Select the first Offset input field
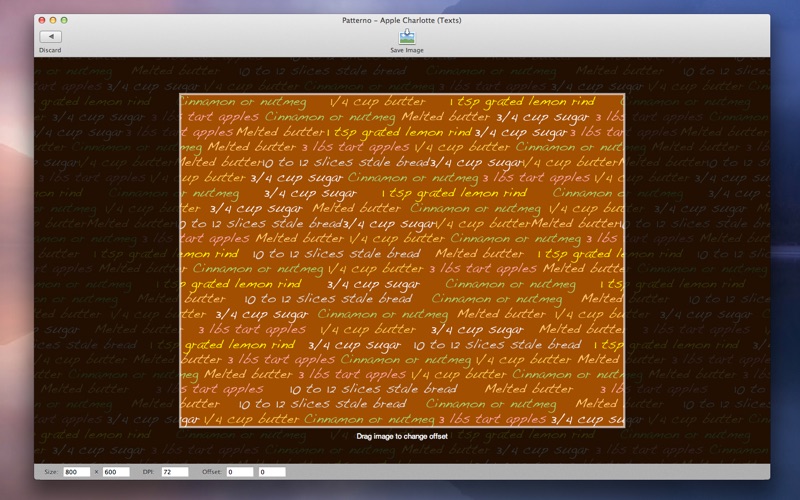The width and height of the screenshot is (800, 500). pyautogui.click(x=240, y=472)
